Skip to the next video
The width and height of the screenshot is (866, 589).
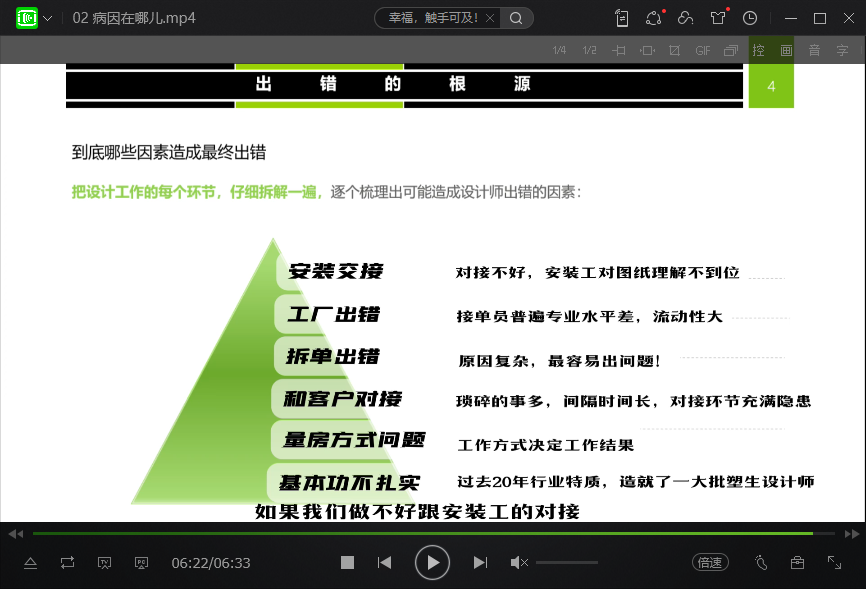coord(480,562)
